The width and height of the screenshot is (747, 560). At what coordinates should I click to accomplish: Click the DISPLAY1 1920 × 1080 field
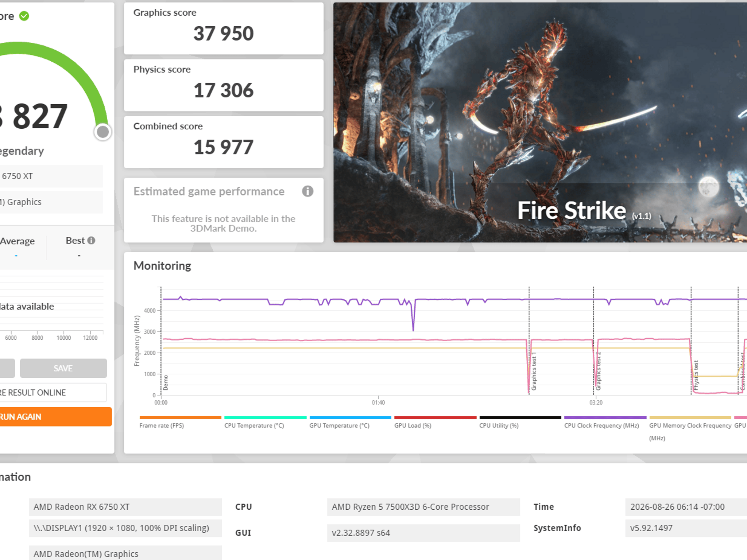125,528
